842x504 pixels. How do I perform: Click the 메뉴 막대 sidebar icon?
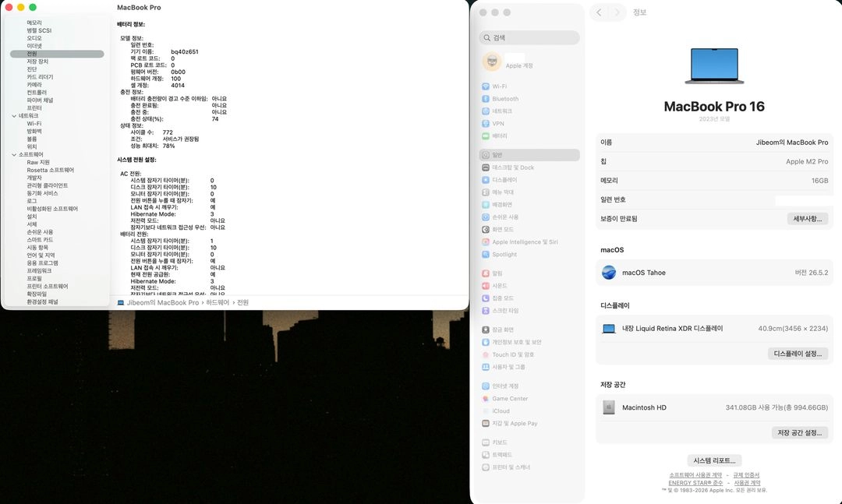point(486,192)
